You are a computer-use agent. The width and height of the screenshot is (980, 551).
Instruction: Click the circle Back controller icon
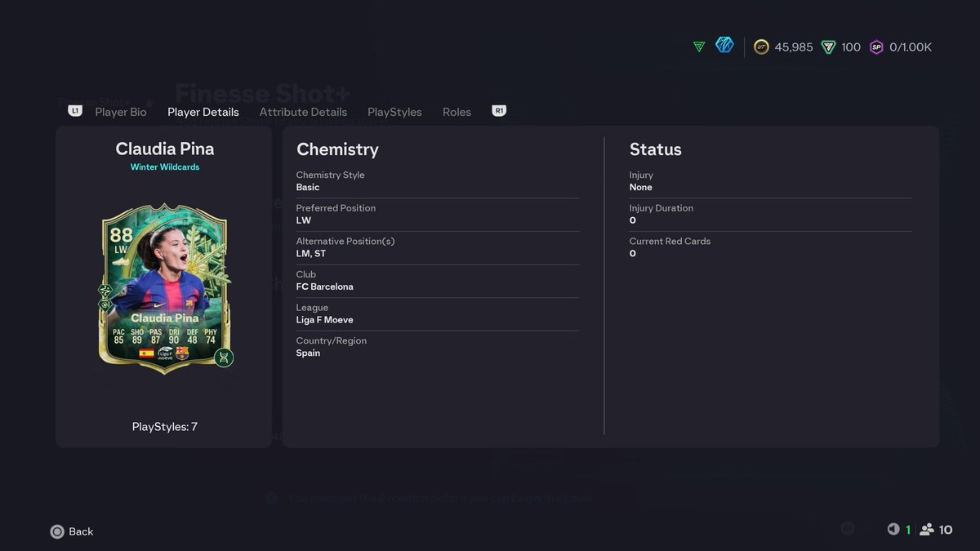coord(57,531)
